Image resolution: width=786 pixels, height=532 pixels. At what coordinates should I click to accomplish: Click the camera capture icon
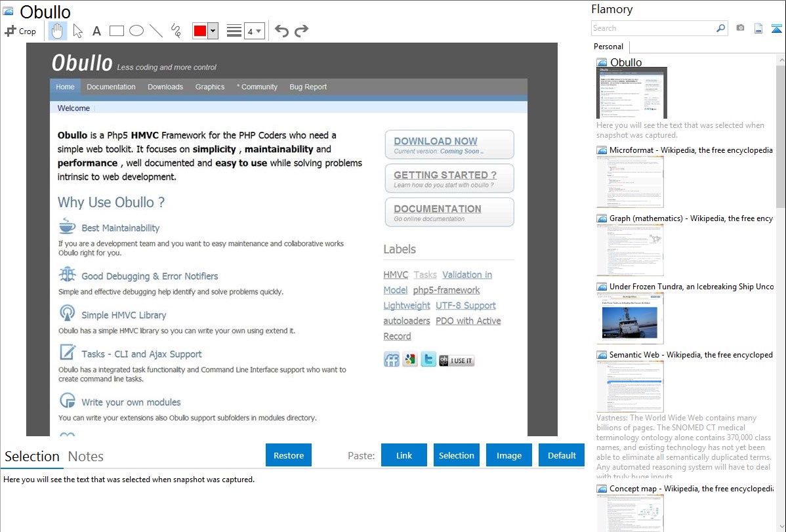(740, 28)
